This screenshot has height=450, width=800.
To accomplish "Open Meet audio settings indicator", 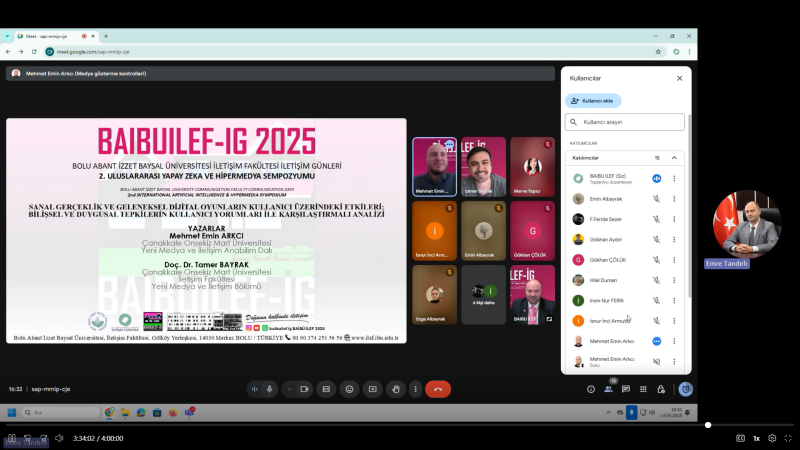I will [x=255, y=389].
